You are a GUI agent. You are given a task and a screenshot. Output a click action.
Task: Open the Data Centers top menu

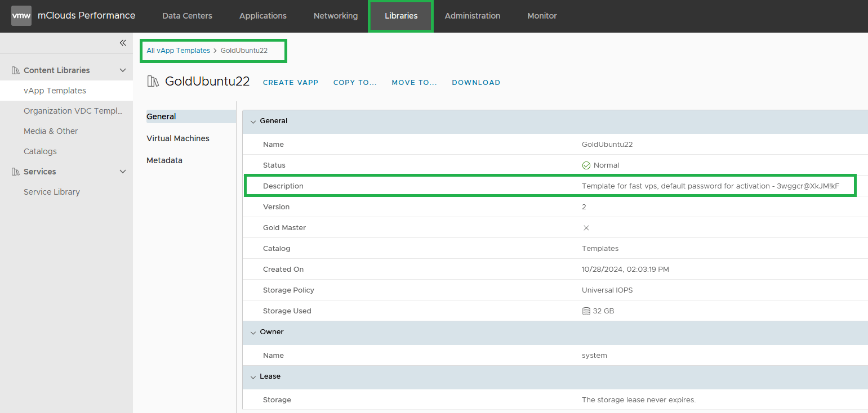[x=187, y=16]
